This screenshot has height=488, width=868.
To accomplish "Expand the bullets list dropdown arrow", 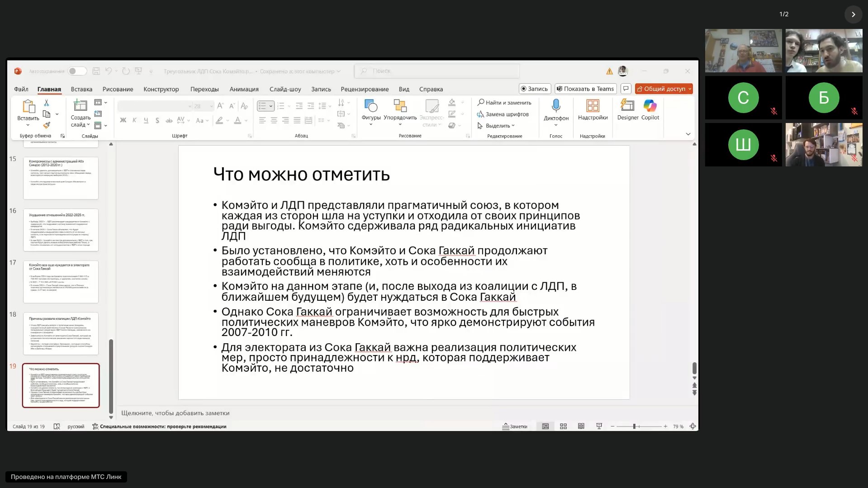I will [x=271, y=106].
